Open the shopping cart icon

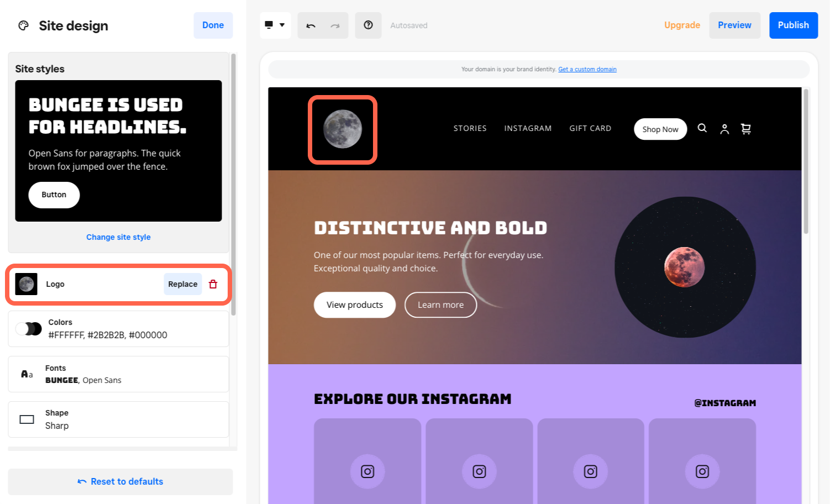(x=746, y=129)
